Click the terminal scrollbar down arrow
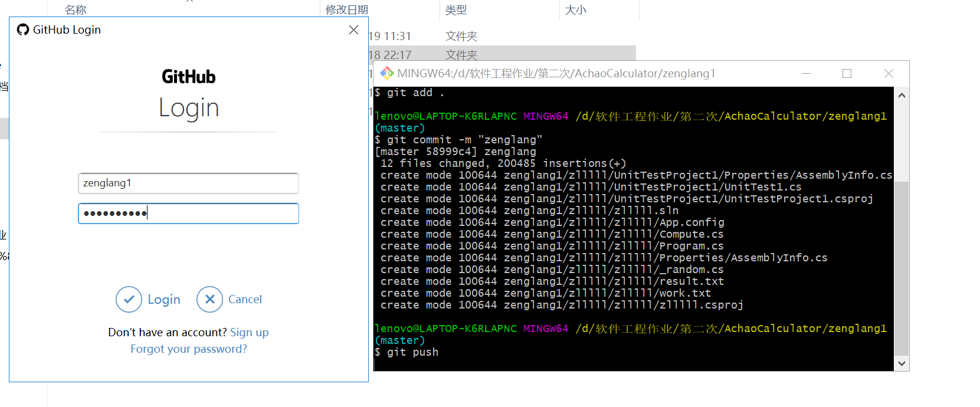The image size is (980, 407). [x=902, y=363]
